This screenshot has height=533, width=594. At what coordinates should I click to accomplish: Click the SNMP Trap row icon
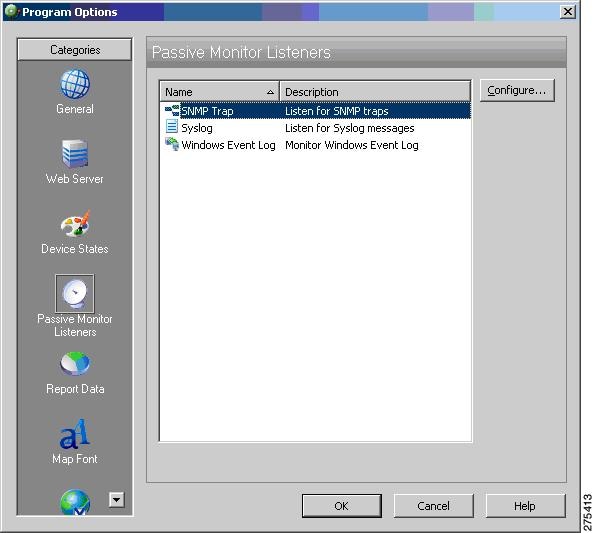click(172, 111)
